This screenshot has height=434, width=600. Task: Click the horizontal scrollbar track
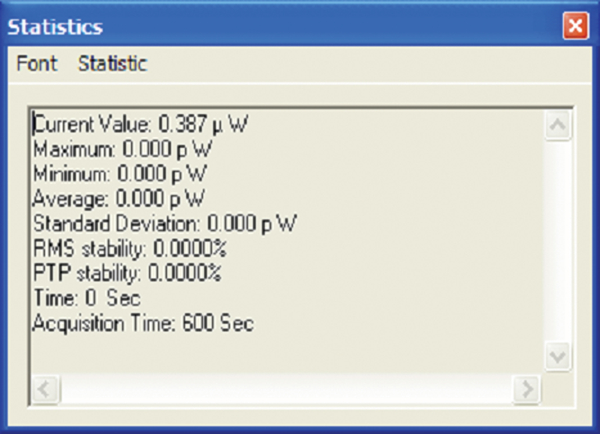coord(285,388)
